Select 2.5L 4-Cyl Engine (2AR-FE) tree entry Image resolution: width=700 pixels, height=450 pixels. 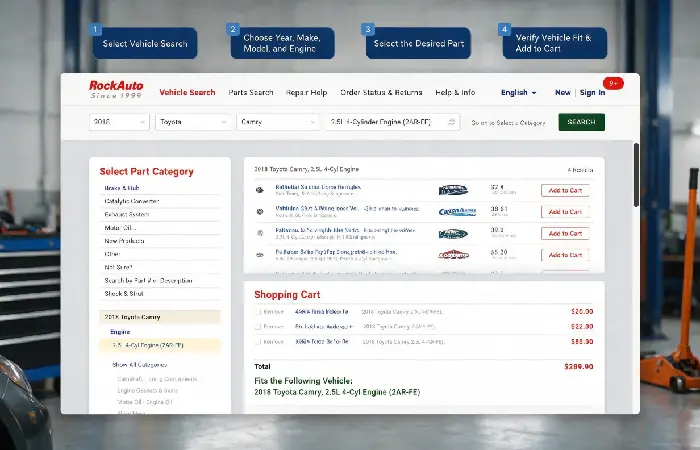coord(160,345)
